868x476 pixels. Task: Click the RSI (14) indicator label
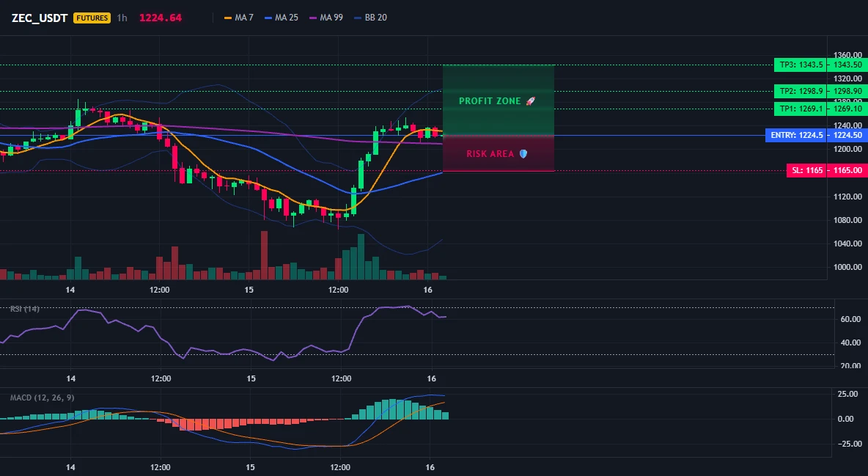click(x=24, y=309)
